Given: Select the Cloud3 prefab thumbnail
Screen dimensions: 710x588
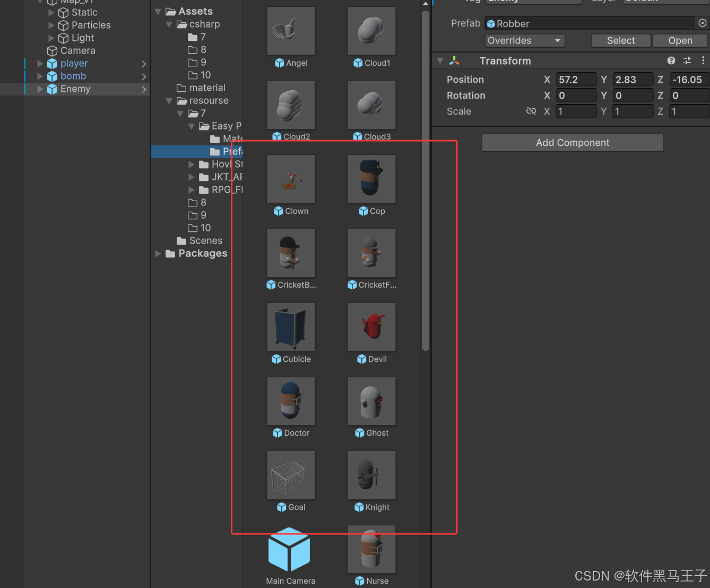Looking at the screenshot, I should click(x=371, y=105).
